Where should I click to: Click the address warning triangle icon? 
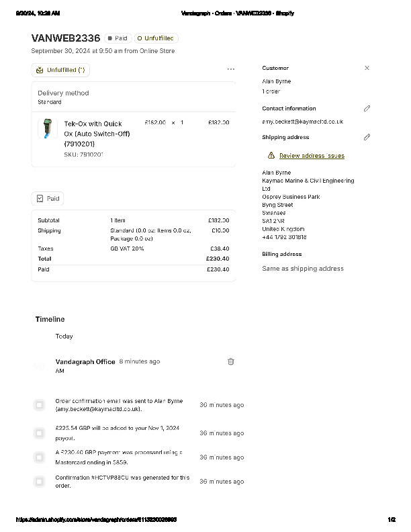[x=271, y=155]
